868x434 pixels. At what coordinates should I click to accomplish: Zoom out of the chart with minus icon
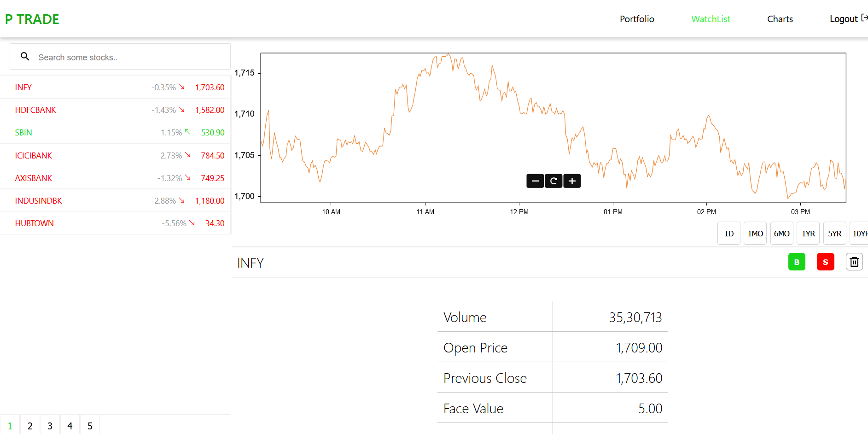click(x=535, y=181)
